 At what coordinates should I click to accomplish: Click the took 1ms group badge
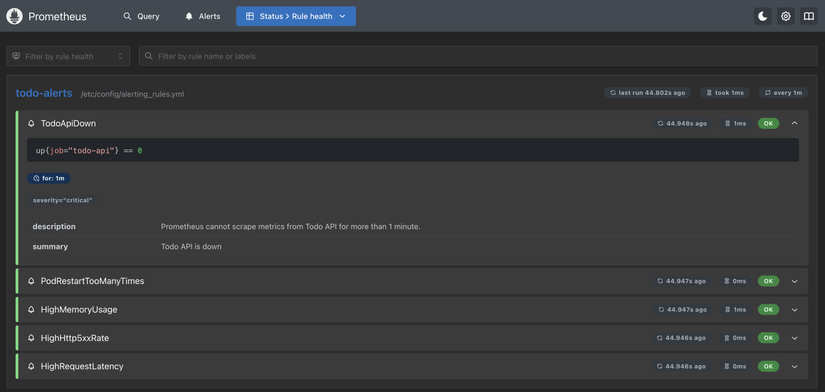point(725,93)
